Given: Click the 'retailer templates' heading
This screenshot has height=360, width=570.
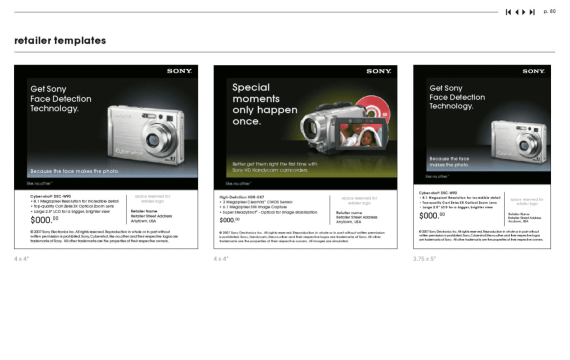Looking at the screenshot, I should [60, 40].
